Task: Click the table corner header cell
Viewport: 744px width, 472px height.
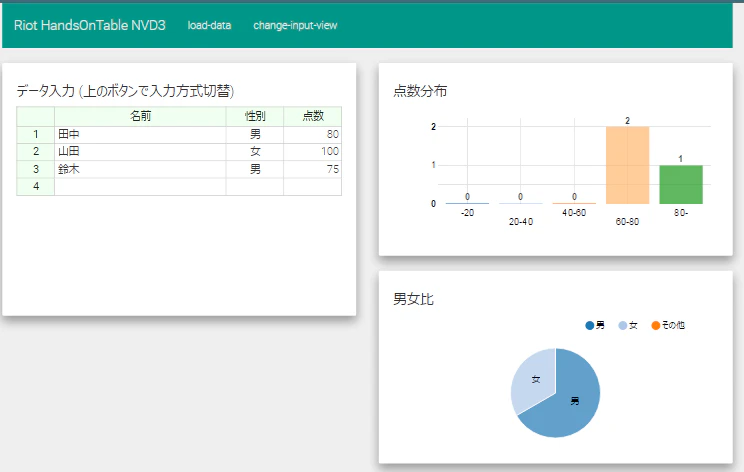Action: click(x=36, y=116)
